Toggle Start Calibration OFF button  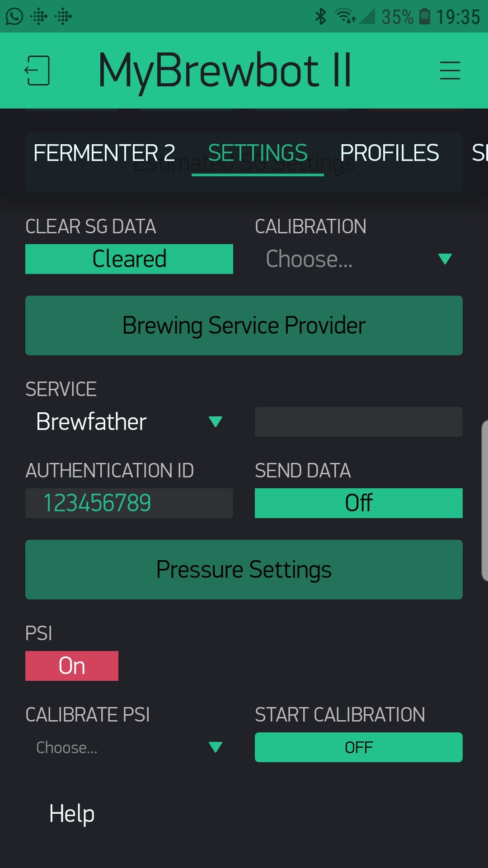pyautogui.click(x=359, y=747)
